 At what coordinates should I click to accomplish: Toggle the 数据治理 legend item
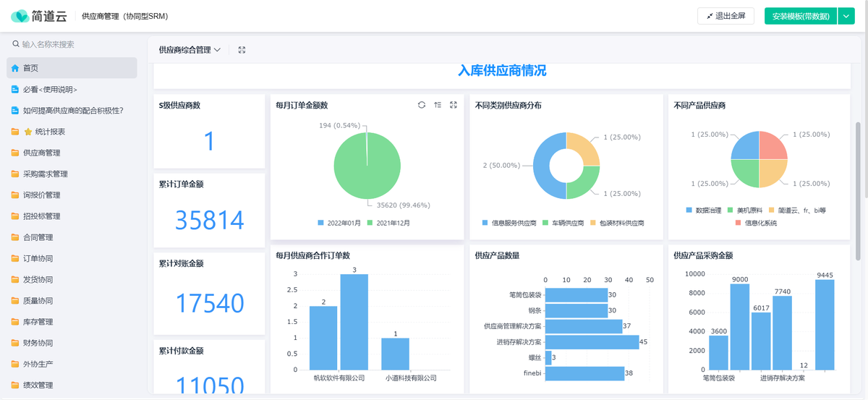coord(703,210)
